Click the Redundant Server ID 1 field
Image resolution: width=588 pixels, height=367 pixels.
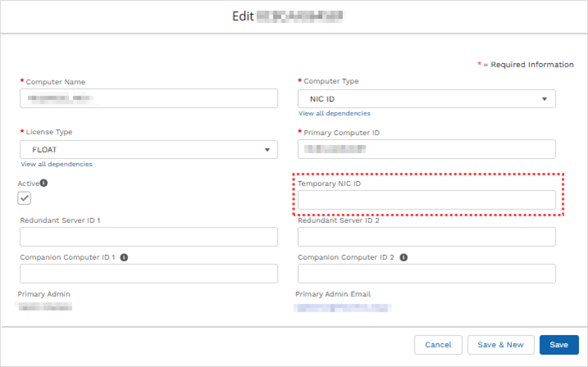click(x=148, y=237)
